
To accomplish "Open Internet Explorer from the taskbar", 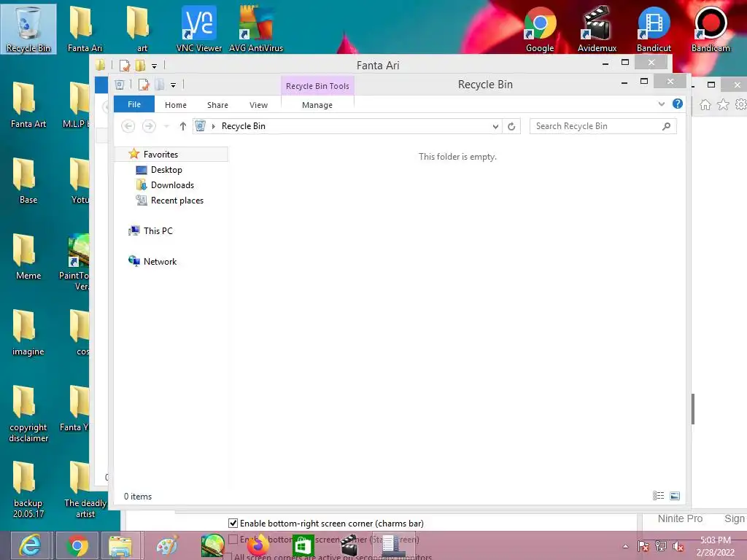I will coord(31,545).
